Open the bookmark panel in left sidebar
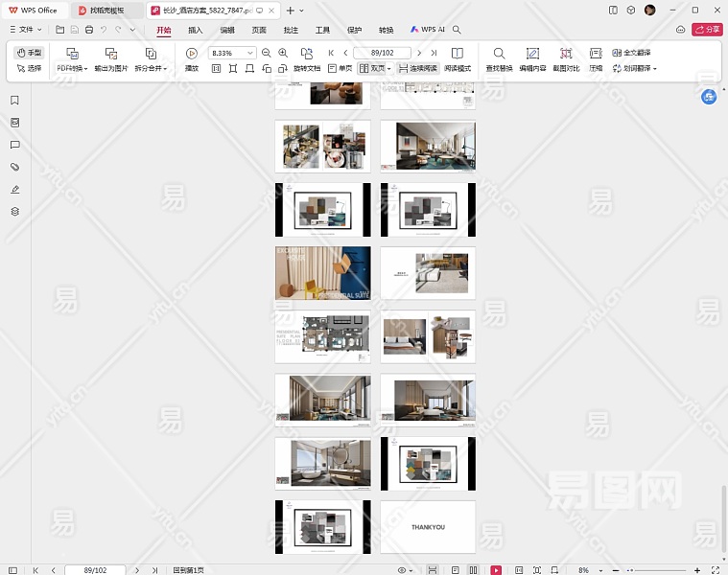 point(14,101)
